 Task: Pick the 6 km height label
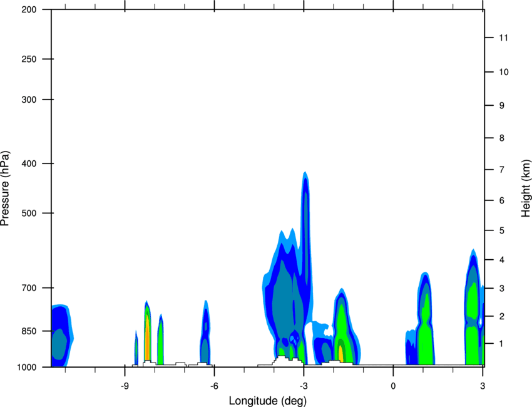coord(502,200)
